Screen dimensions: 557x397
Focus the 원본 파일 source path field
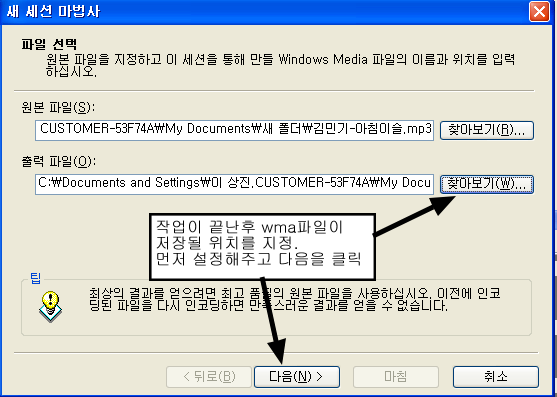234,130
